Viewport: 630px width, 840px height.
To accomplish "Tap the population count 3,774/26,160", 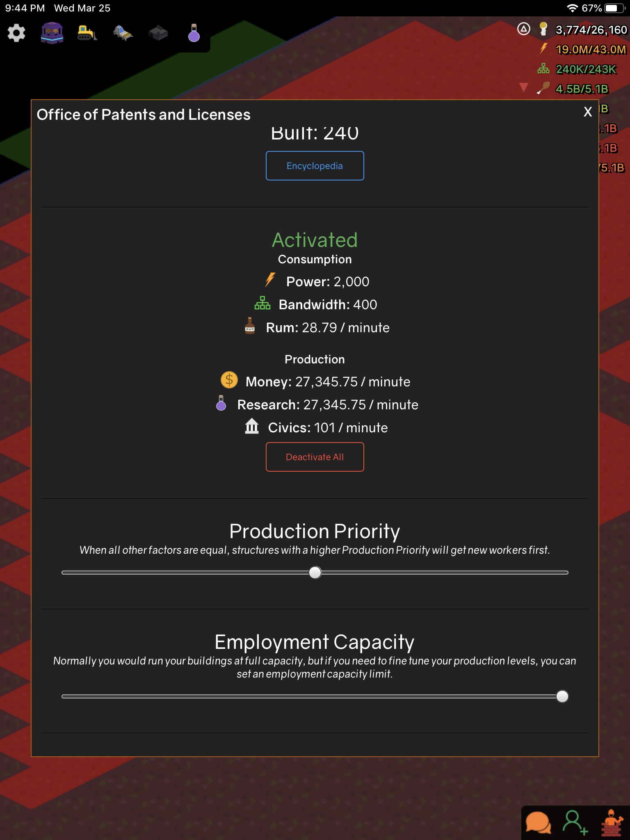I will 591,30.
